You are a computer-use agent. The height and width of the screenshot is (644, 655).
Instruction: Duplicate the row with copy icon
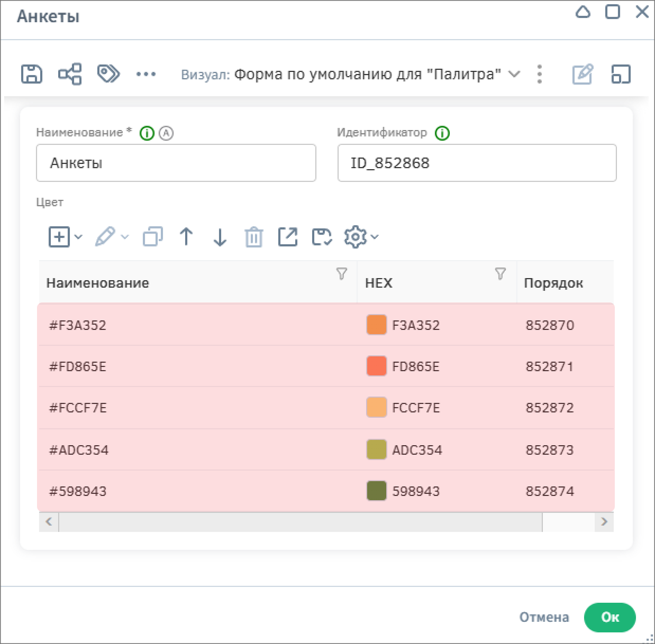[153, 237]
